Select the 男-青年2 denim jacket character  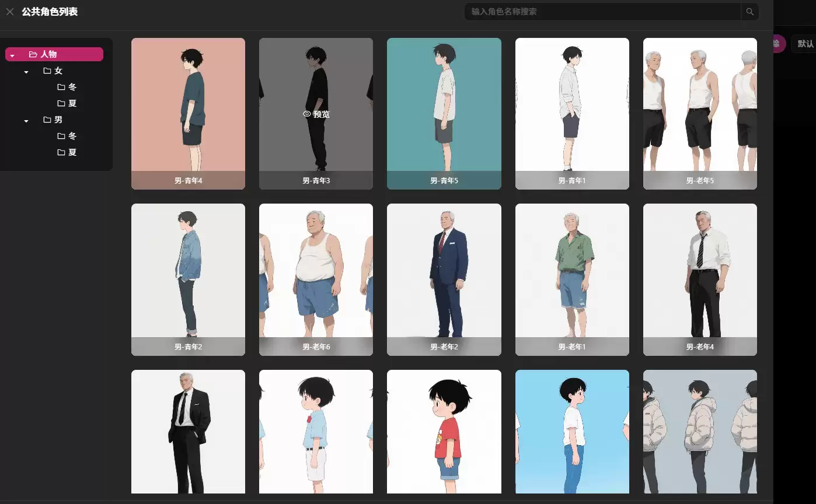(x=188, y=279)
